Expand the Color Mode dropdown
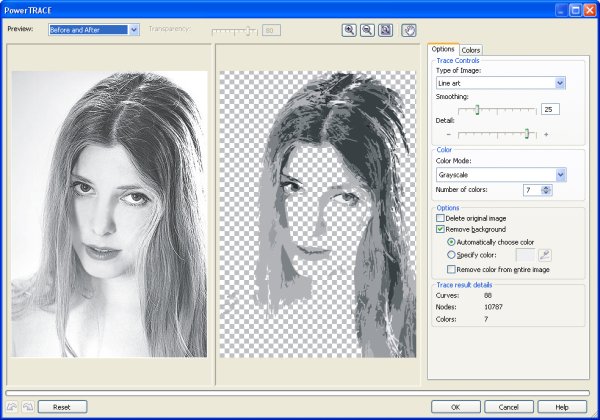The image size is (600, 420). pos(560,174)
